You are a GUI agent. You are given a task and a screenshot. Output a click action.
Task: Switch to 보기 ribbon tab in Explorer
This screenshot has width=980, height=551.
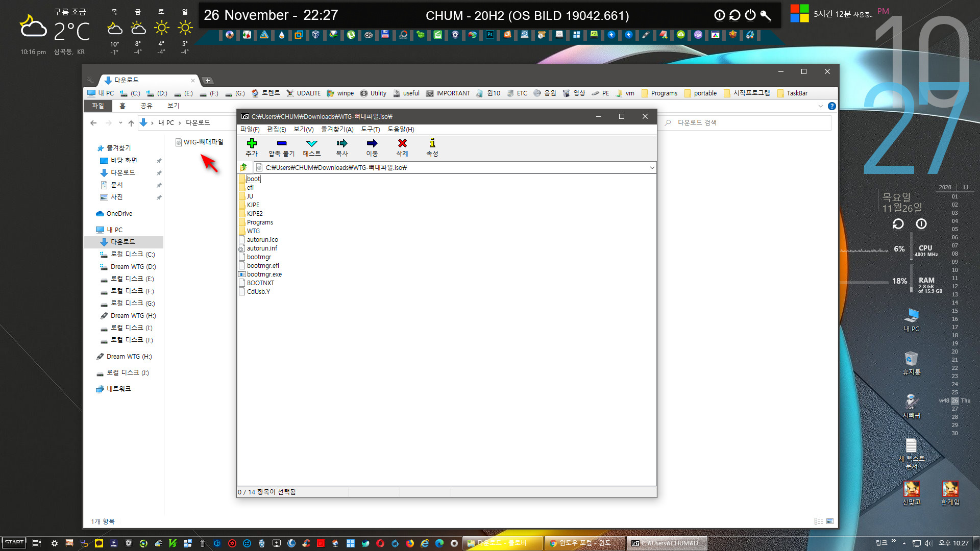pos(174,106)
